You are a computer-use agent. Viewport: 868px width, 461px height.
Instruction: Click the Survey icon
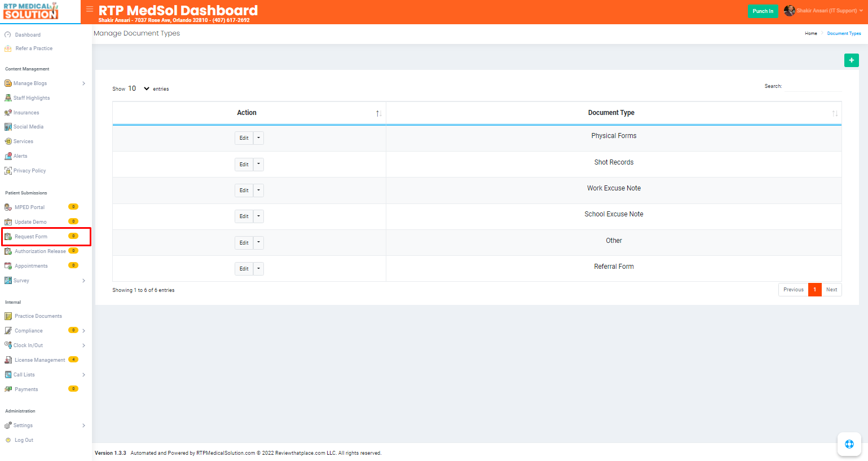[x=8, y=281]
